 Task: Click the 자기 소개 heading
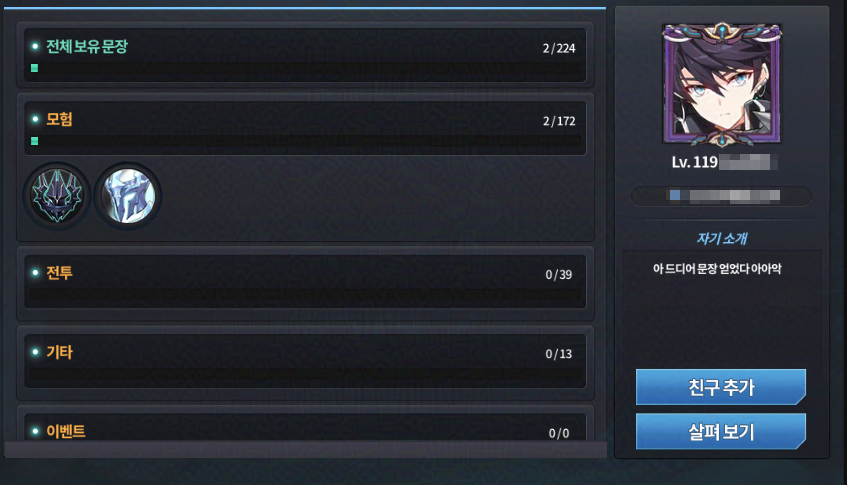(x=722, y=238)
